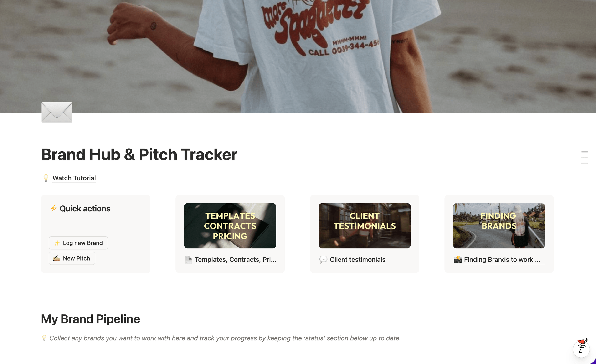Viewport: 596px width, 364px height.
Task: Click the sparkles icon on Log new Brand
Action: [56, 243]
